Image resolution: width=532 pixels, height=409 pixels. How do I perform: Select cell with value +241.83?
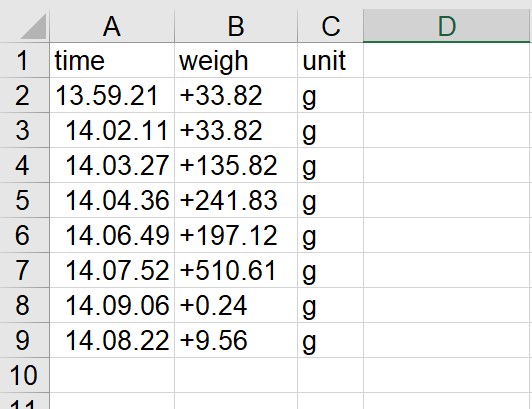coord(236,200)
